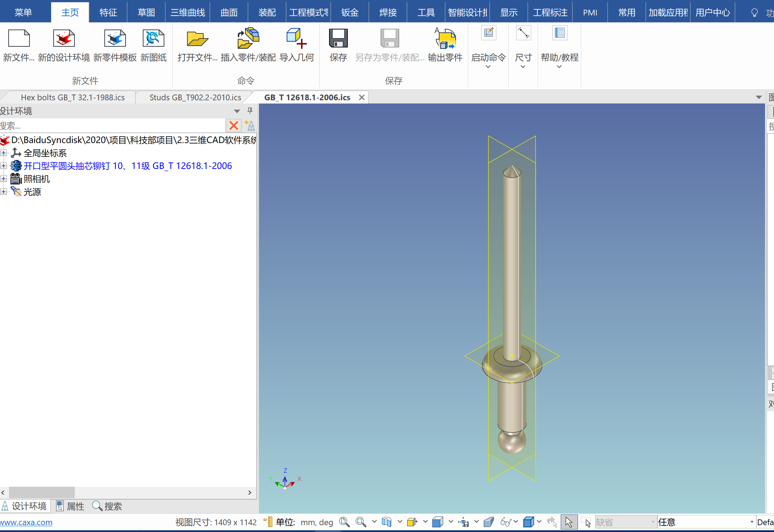Click the tree panel horizontal scrollbar thumb
This screenshot has width=774, height=532.
(x=42, y=492)
